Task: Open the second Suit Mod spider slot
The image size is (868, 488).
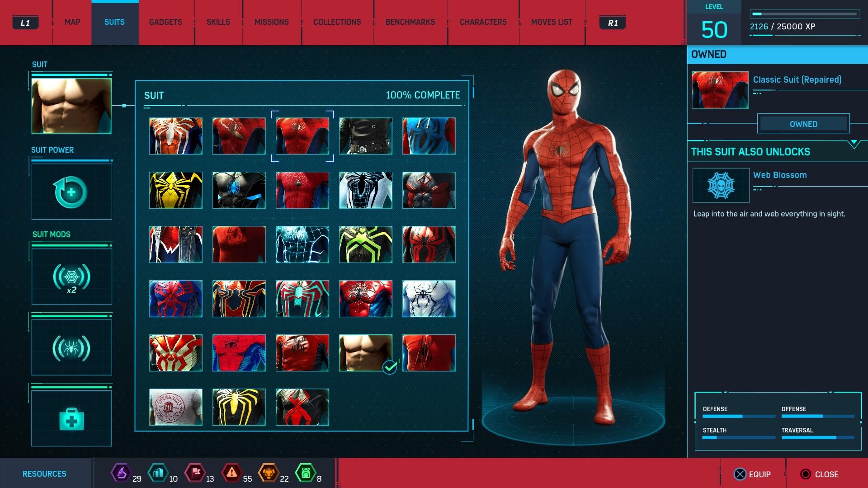Action: click(71, 347)
